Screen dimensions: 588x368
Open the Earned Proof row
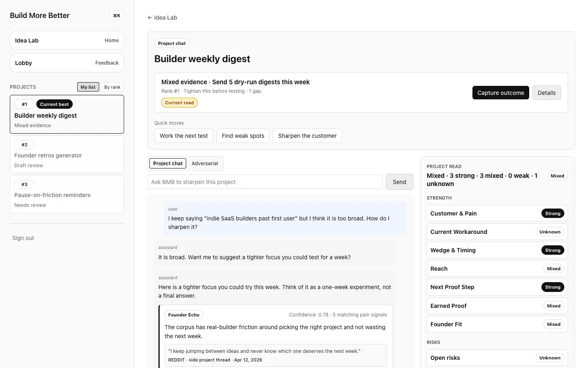(497, 306)
